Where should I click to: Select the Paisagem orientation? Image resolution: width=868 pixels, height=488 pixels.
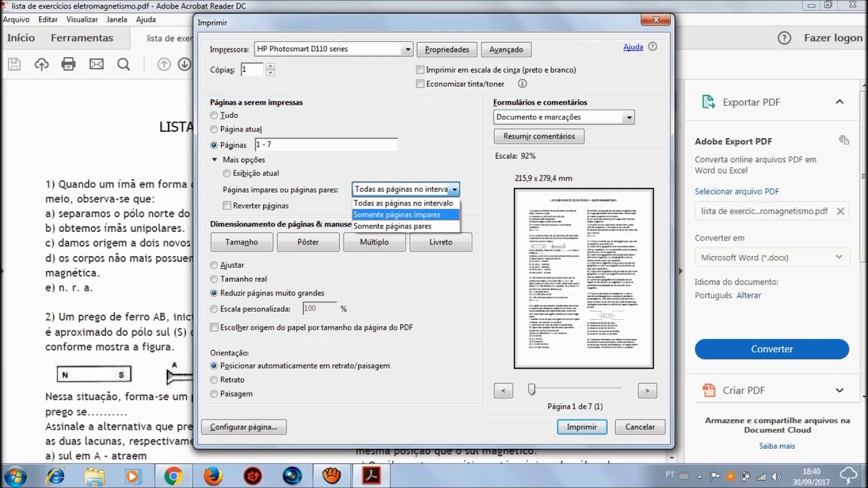point(214,394)
